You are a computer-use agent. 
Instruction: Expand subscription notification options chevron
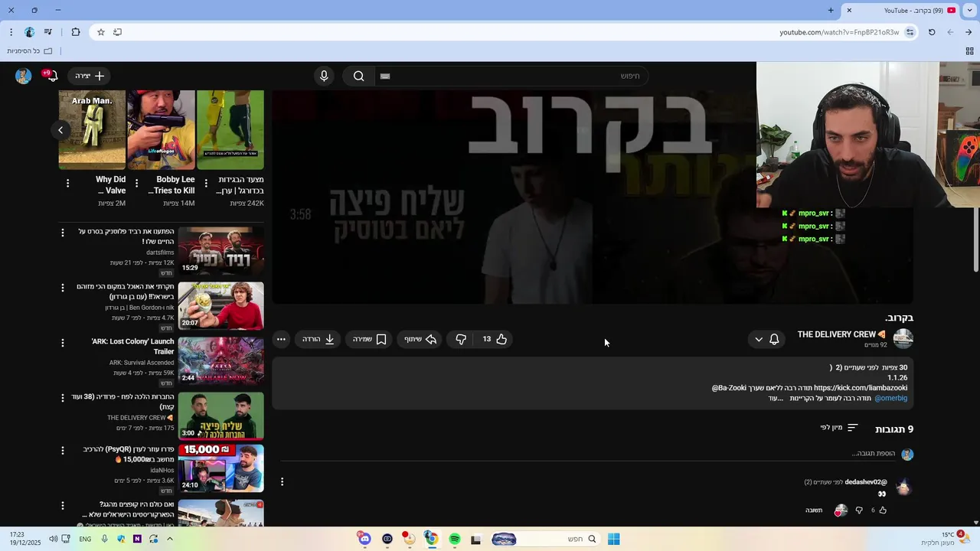pyautogui.click(x=759, y=339)
